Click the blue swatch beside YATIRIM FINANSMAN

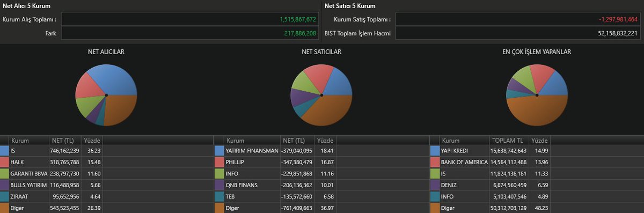219,151
